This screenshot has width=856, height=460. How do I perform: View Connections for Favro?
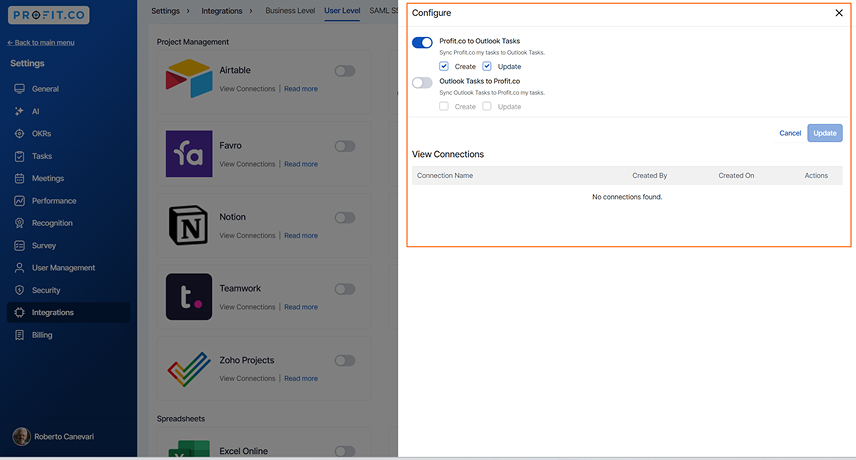(247, 164)
